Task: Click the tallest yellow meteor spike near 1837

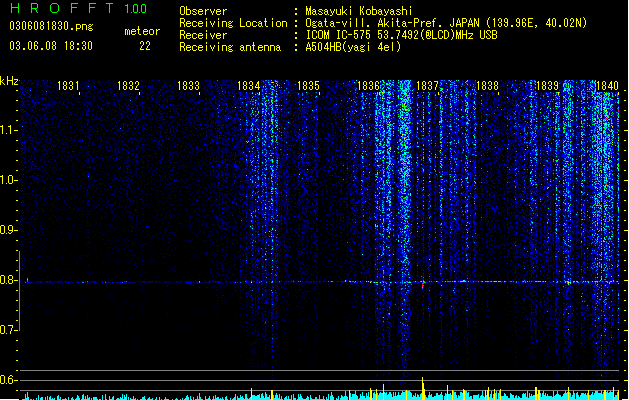Action: click(x=422, y=388)
